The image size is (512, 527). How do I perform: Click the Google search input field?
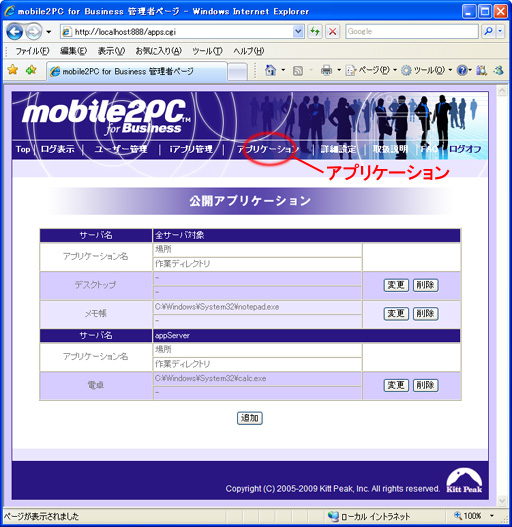(412, 31)
